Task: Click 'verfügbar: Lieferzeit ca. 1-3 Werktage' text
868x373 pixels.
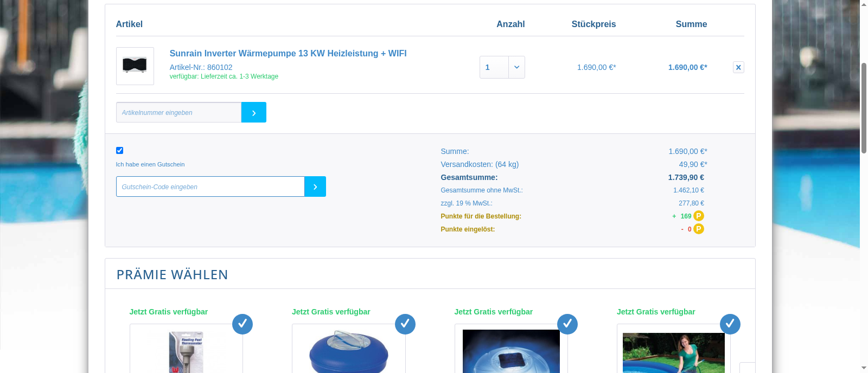Action: (x=224, y=76)
